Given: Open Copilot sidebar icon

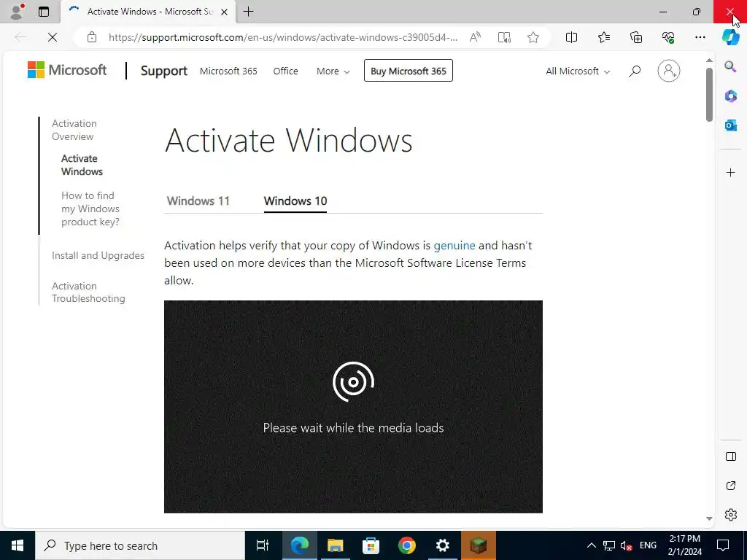Looking at the screenshot, I should pyautogui.click(x=730, y=37).
